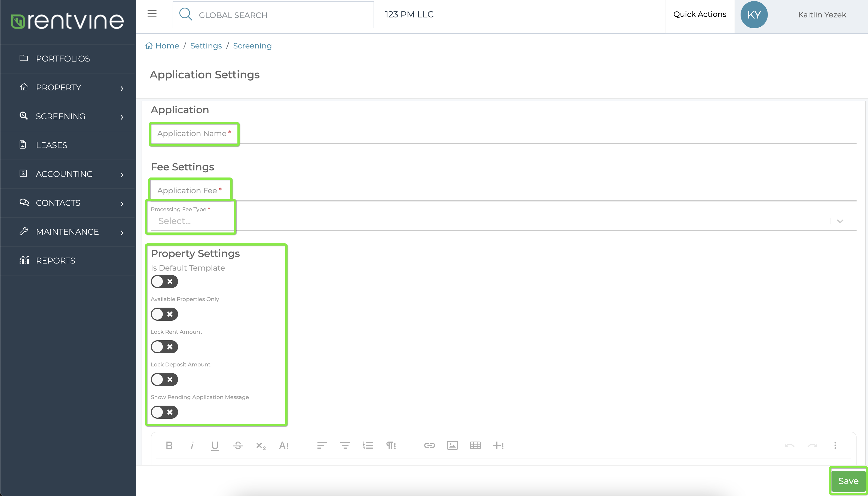Screen dimensions: 868x496
Task: Toggle bold formatting in editor
Action: click(x=169, y=446)
